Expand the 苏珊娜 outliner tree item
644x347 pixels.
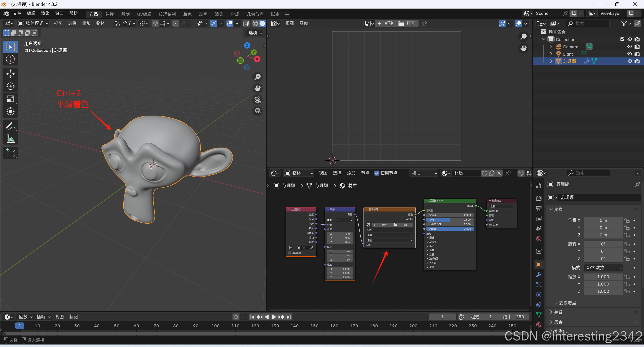pos(551,61)
